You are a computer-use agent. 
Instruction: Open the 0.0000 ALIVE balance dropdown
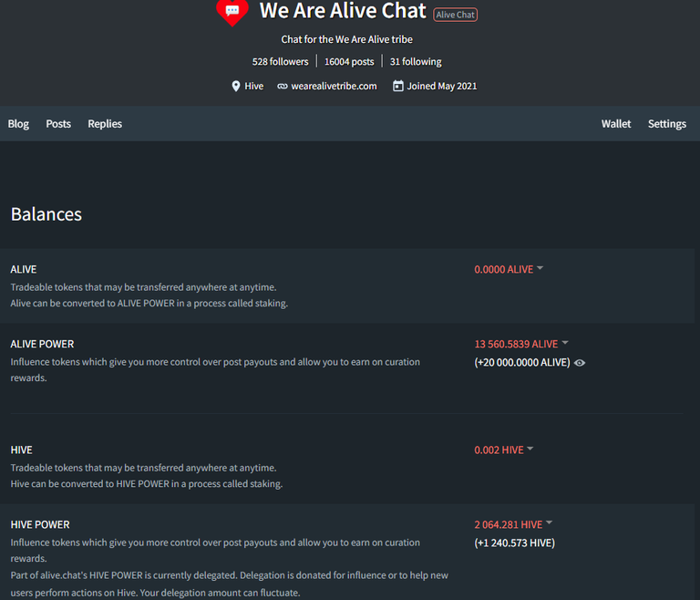508,269
